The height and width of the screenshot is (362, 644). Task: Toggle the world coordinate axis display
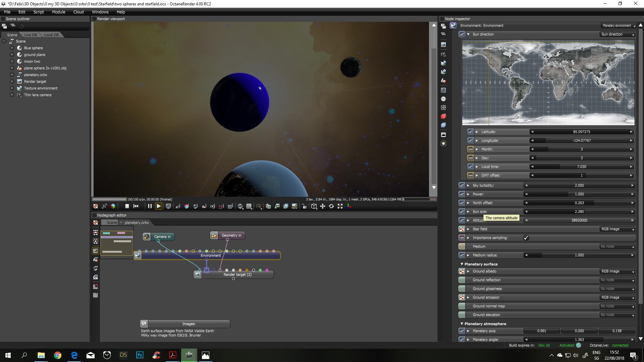click(x=349, y=206)
